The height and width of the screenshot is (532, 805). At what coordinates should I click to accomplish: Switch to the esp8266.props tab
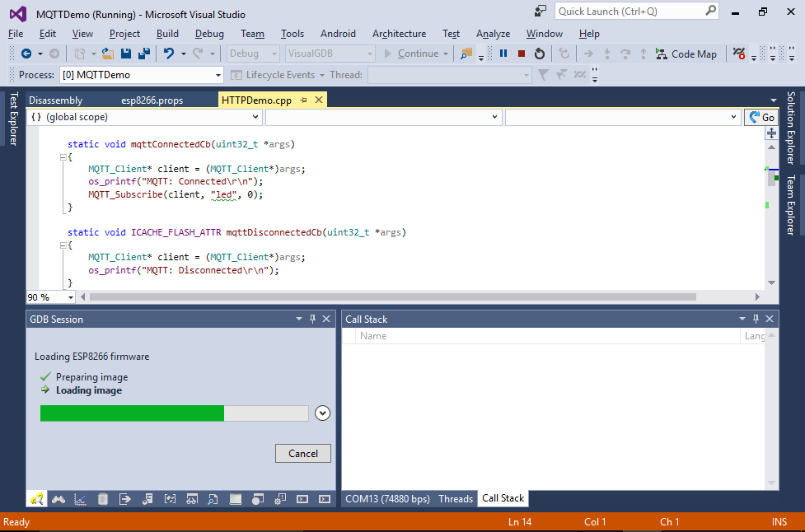point(152,100)
